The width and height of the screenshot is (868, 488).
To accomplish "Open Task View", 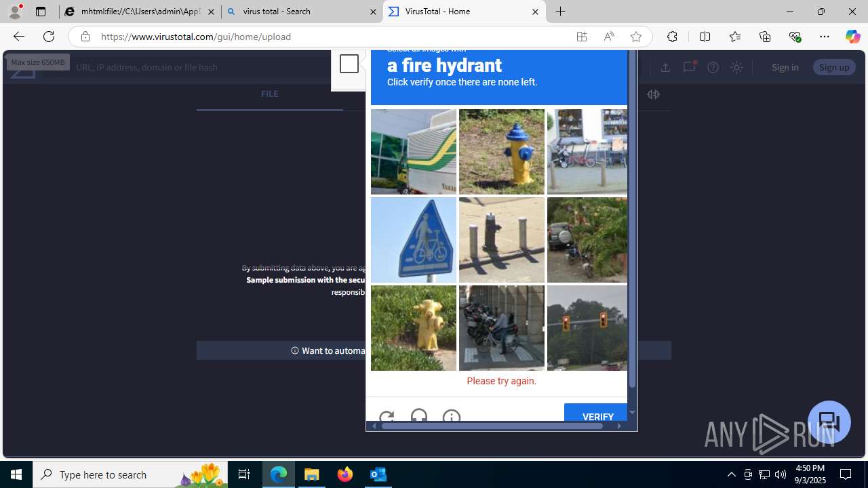I will click(x=244, y=474).
